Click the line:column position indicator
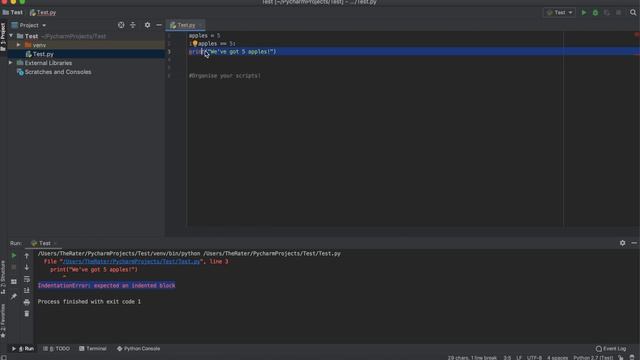 pos(507,358)
